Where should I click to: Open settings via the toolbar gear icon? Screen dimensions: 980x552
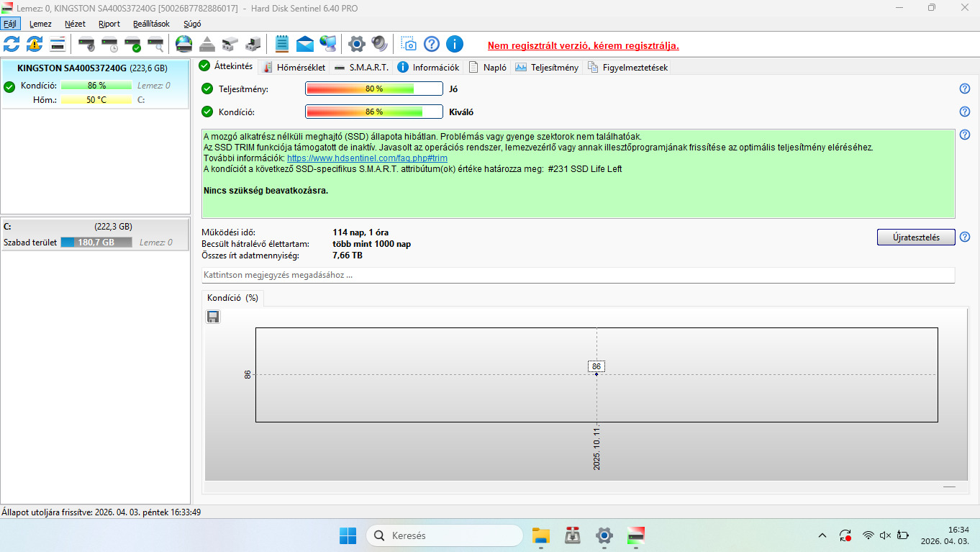(x=357, y=44)
